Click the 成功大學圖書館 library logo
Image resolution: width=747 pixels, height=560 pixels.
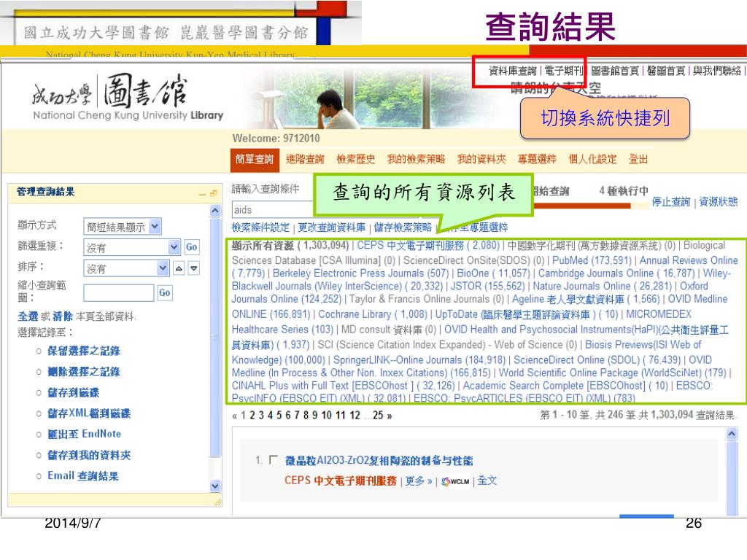tap(128, 97)
